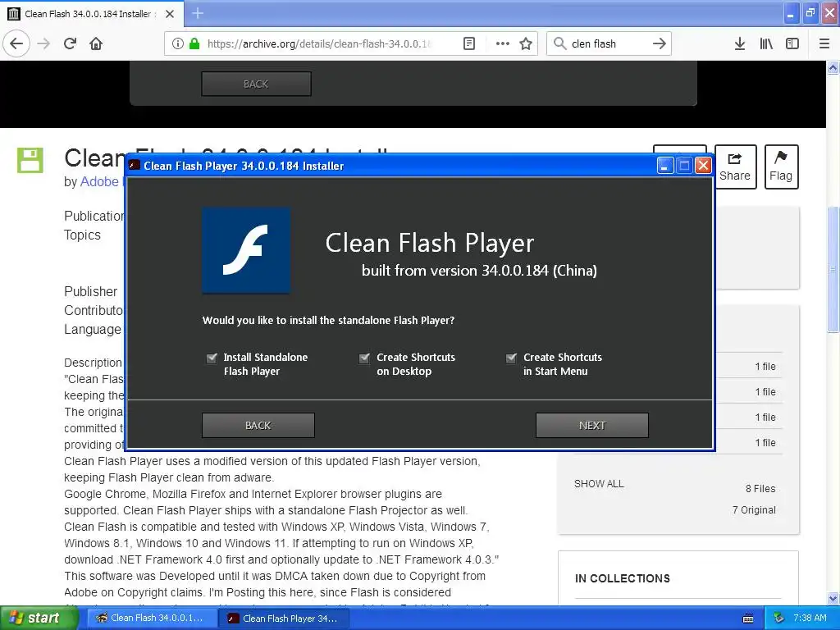The height and width of the screenshot is (630, 840).
Task: Click the 8 Files count
Action: click(760, 489)
